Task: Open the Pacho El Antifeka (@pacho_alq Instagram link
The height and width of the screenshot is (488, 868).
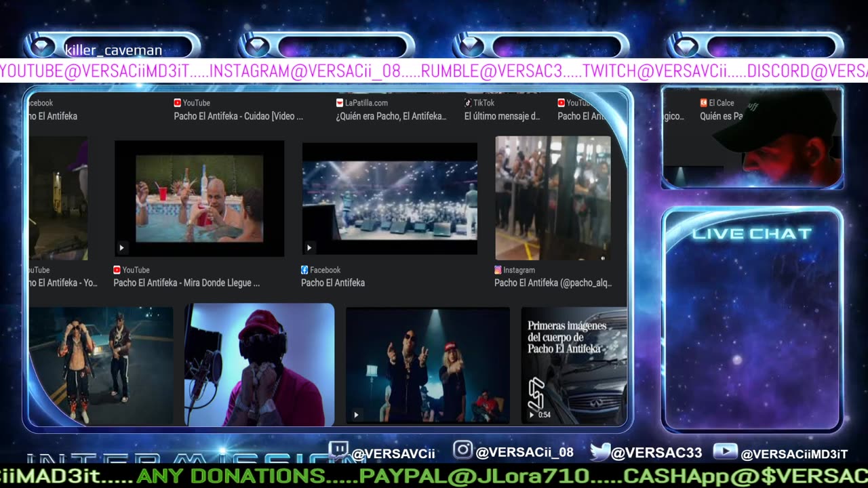Action: tap(553, 283)
